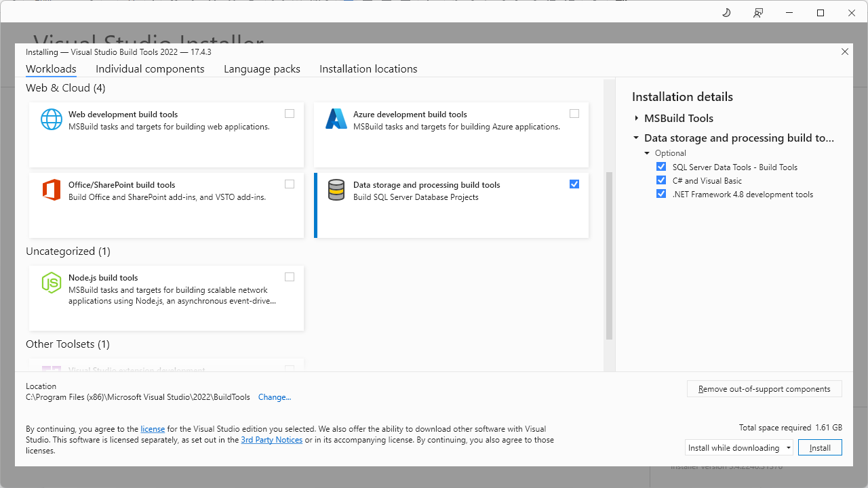Check Office/SharePoint build tools checkbox
The height and width of the screenshot is (488, 868).
[290, 184]
